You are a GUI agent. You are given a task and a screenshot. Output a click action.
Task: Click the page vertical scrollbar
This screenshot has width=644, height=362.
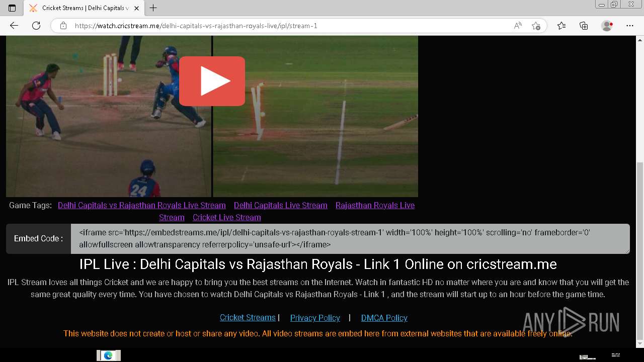pos(640,250)
